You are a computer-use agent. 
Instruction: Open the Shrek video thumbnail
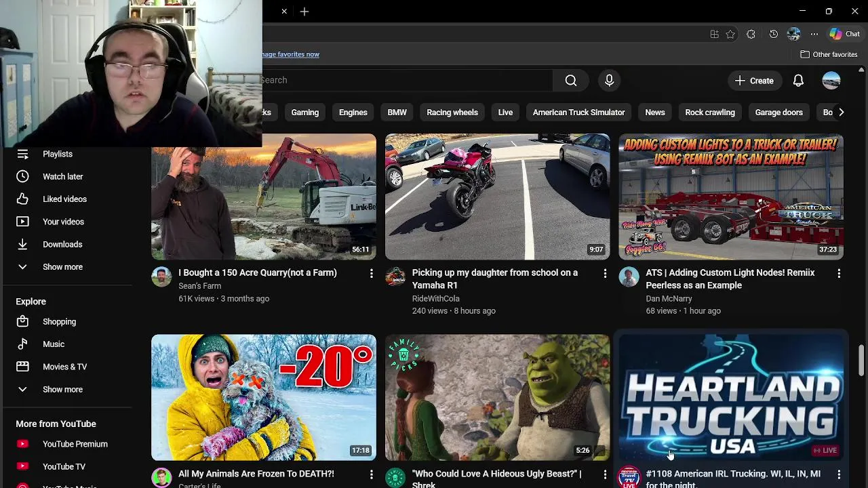click(x=497, y=397)
